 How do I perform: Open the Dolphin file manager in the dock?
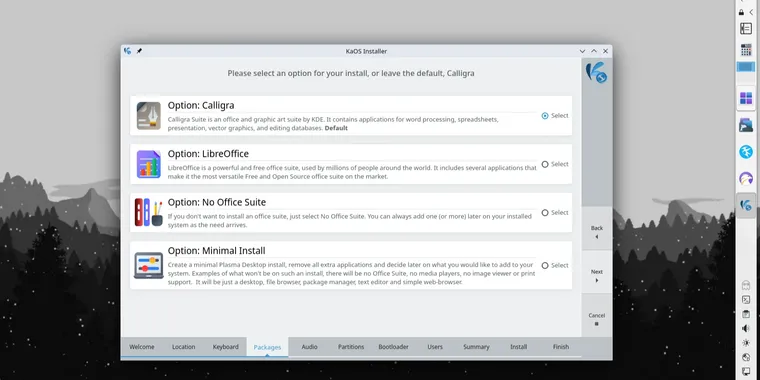746,125
